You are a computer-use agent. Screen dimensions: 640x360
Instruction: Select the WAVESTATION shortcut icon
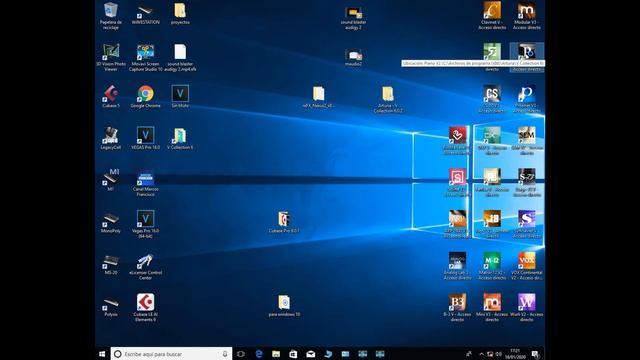(x=145, y=13)
